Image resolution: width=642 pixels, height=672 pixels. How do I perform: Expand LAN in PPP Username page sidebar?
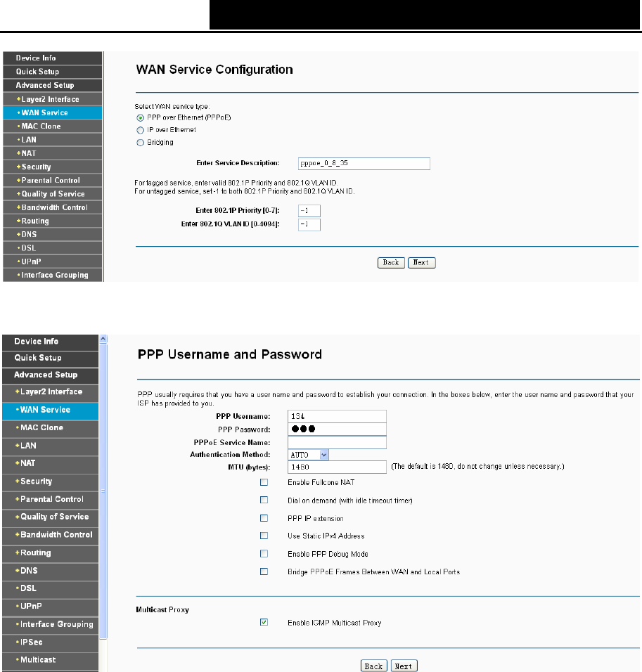(x=50, y=446)
